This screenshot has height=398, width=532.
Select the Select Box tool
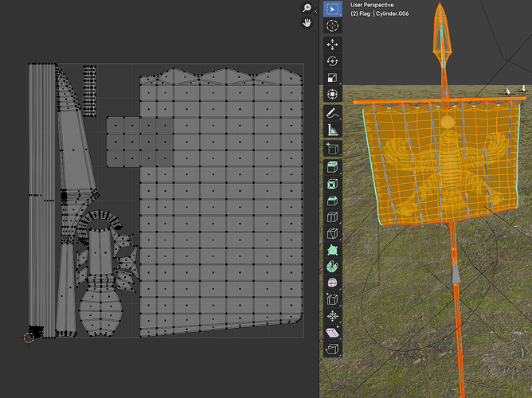333,9
